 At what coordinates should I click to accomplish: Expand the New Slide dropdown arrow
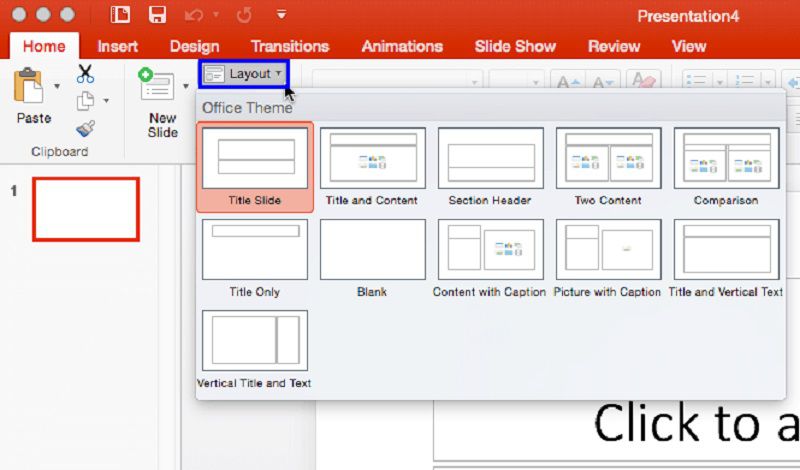coord(186,86)
